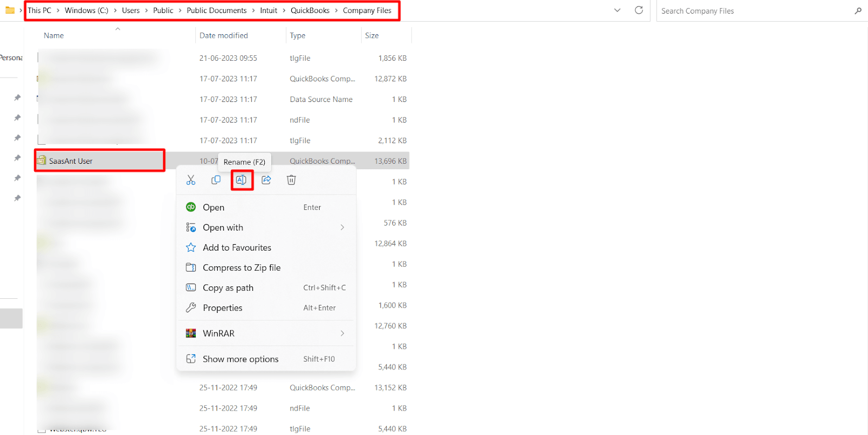Expand chevron after Windows (C:)
Screen dimensions: 868x435
(x=115, y=10)
